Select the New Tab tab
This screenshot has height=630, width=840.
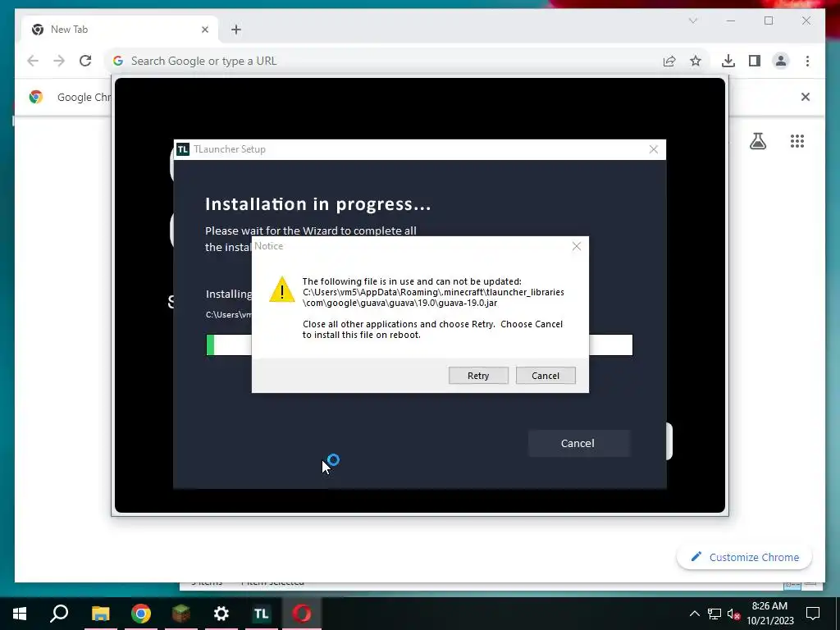pyautogui.click(x=119, y=30)
